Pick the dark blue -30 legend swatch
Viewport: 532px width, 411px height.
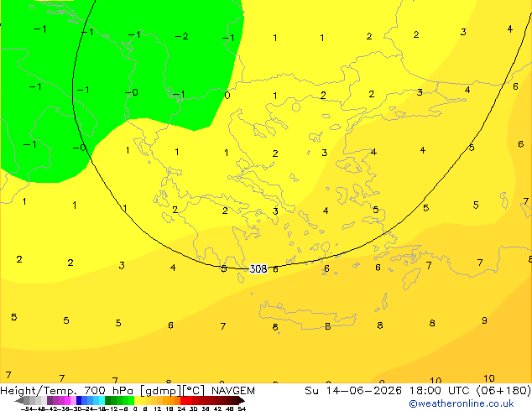click(79, 400)
